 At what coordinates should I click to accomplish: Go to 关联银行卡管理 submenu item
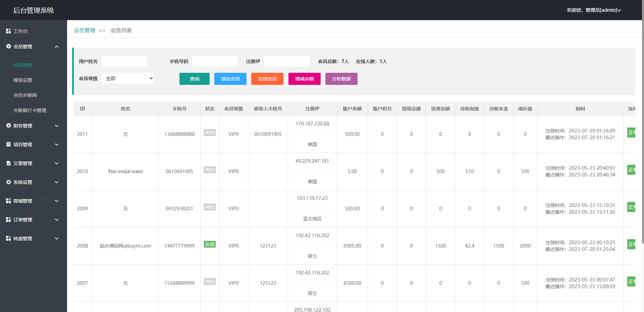click(x=30, y=110)
